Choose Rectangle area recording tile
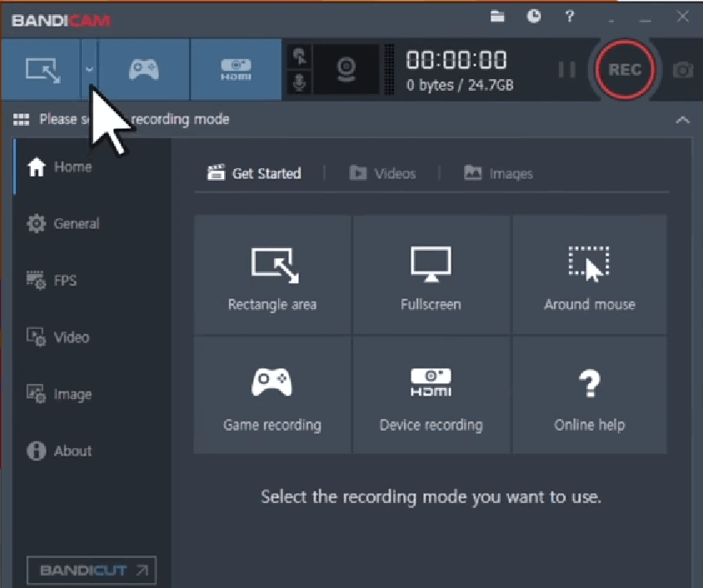703x588 pixels. [x=272, y=274]
